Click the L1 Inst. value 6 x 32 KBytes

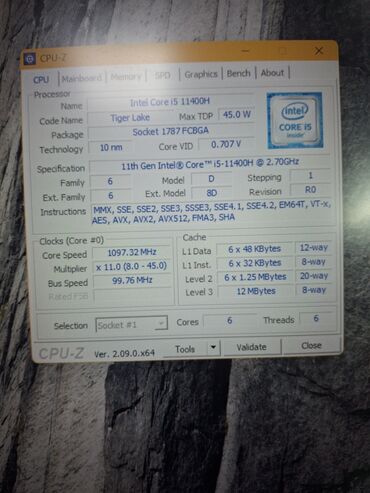pos(255,263)
